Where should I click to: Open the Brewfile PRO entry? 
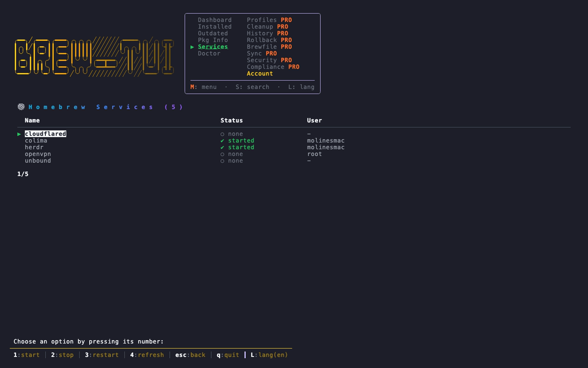click(x=269, y=47)
